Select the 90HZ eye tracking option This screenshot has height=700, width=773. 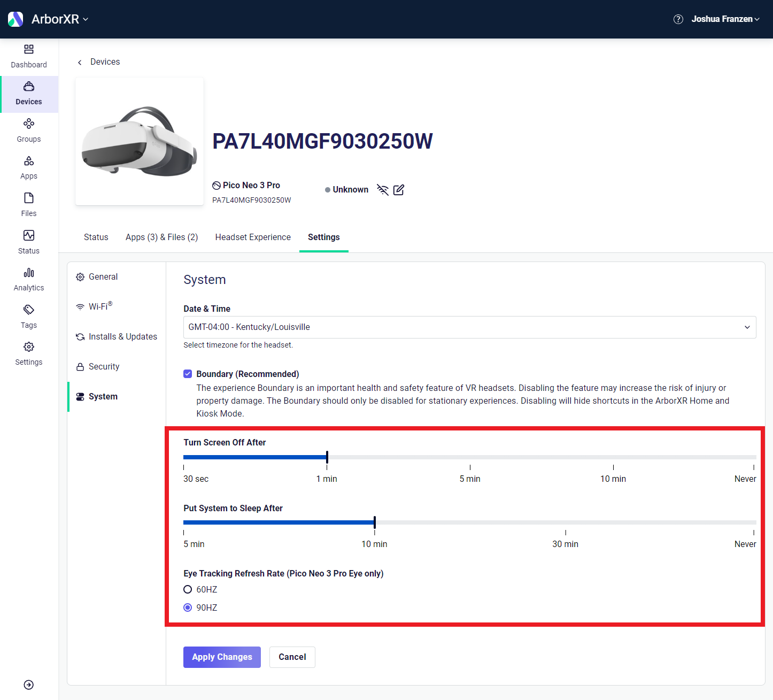188,607
